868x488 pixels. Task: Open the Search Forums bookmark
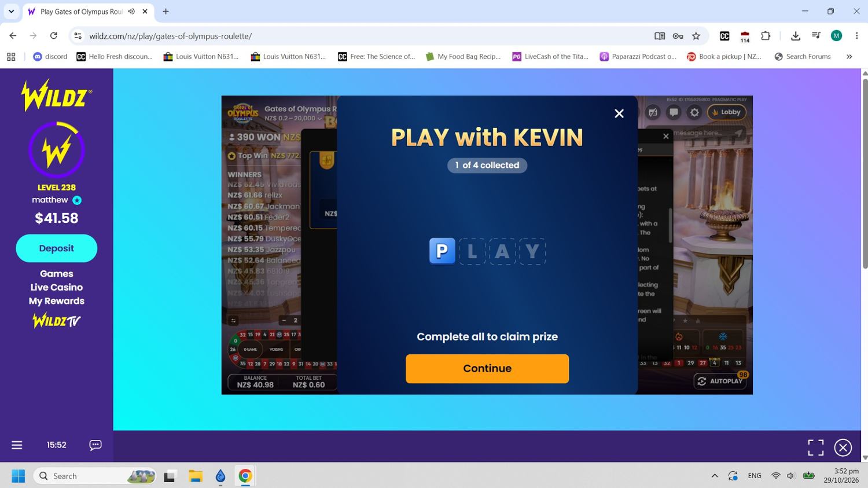[x=803, y=57]
